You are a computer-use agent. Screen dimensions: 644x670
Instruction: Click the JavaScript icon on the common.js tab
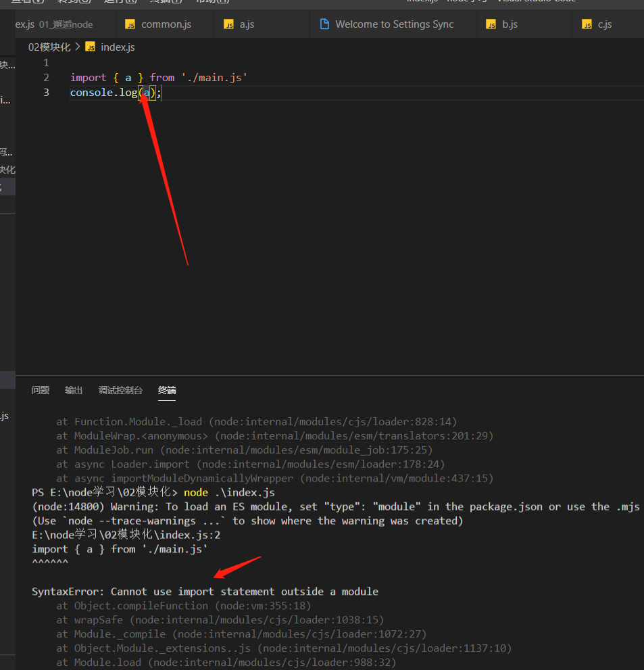[x=129, y=24]
